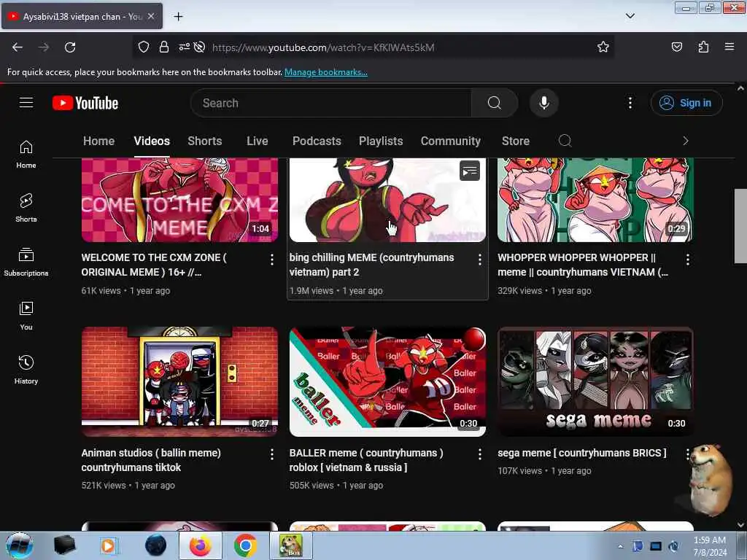
Task: Open Subscriptions in the left sidebar
Action: (26, 262)
